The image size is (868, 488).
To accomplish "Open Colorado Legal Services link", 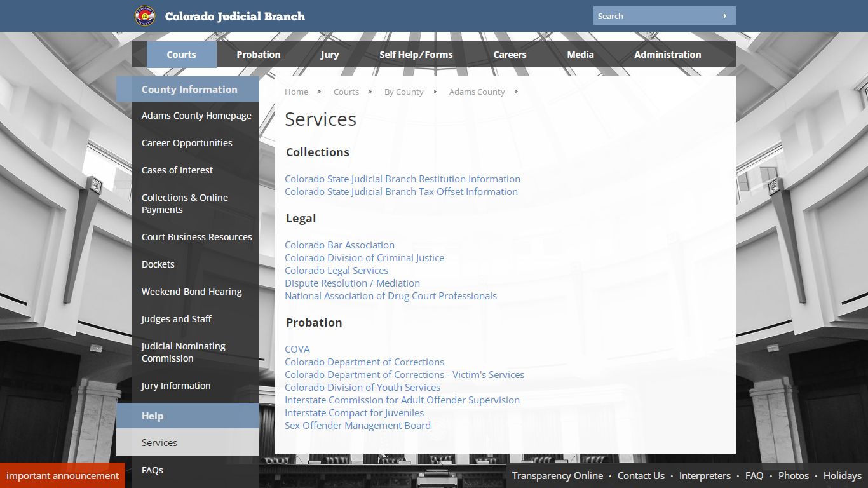I will tap(336, 271).
